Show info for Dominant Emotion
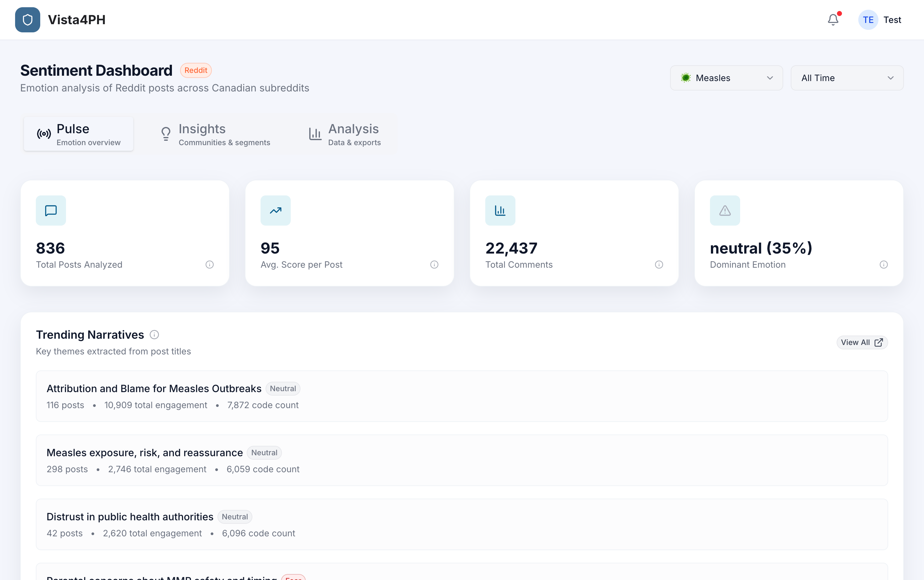Viewport: 924px width, 580px height. (884, 265)
